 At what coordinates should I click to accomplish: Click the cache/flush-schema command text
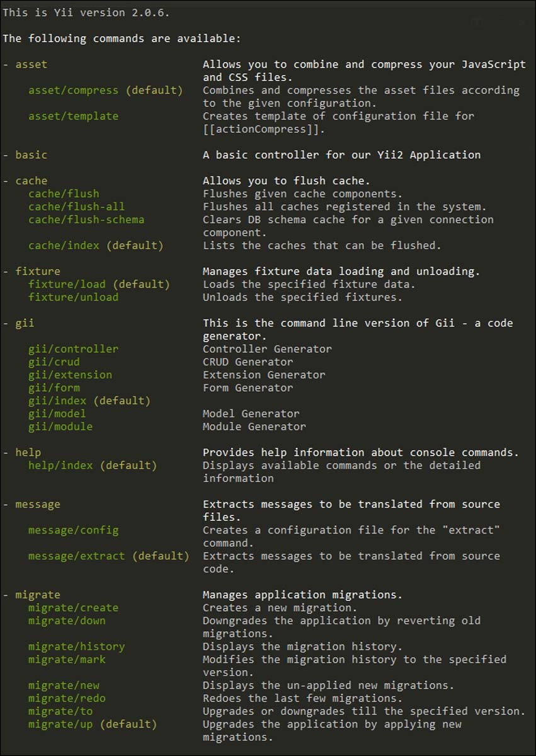click(x=86, y=219)
